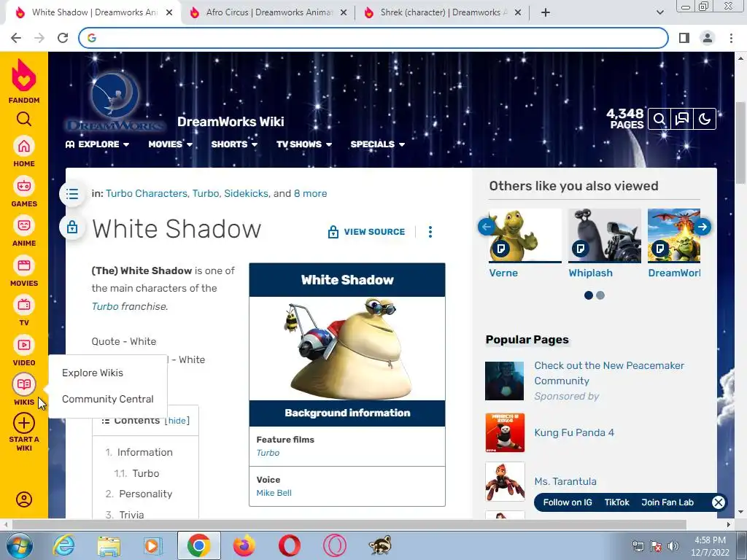Click the vertical scrollbar thumb
Screen dimensions: 747x560
pos(740,142)
